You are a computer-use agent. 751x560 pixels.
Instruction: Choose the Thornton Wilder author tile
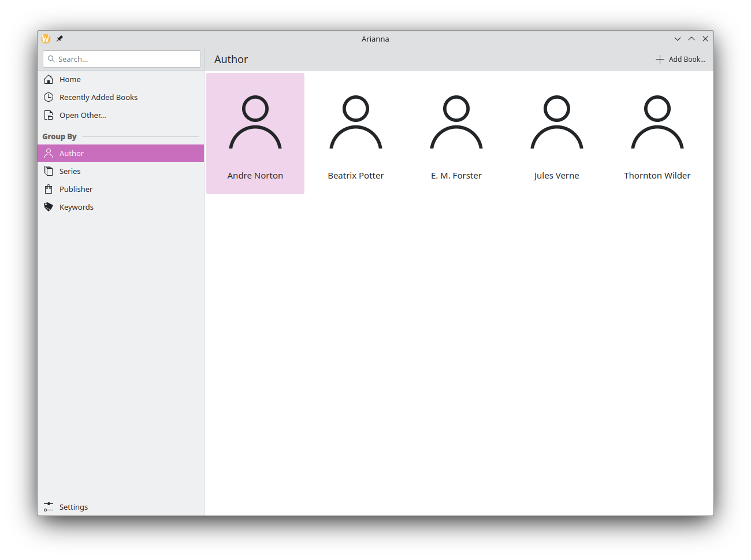click(657, 133)
